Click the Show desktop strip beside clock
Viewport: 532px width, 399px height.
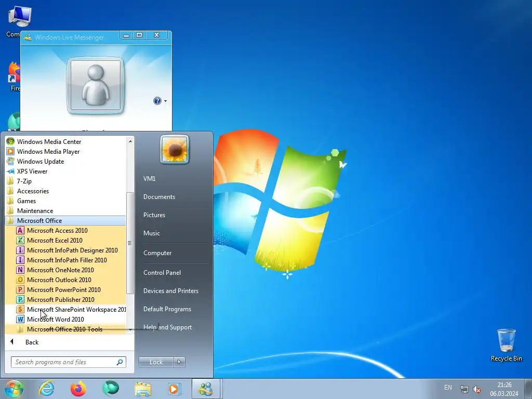(528, 389)
